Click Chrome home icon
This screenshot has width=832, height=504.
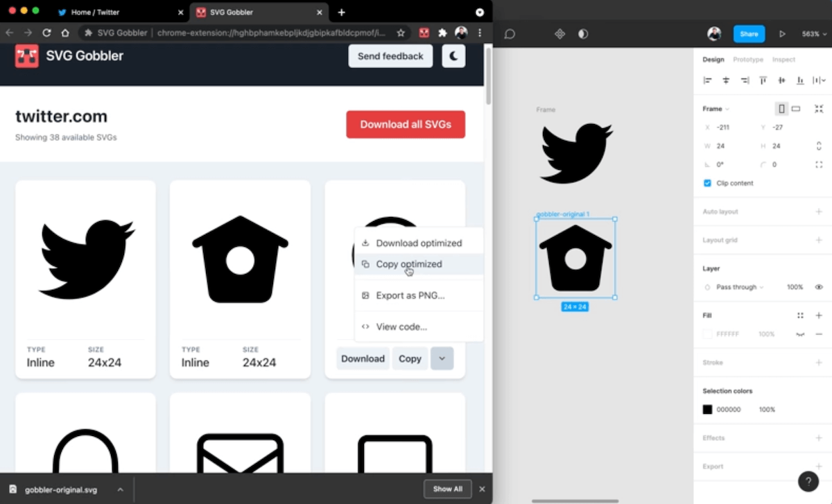point(65,33)
